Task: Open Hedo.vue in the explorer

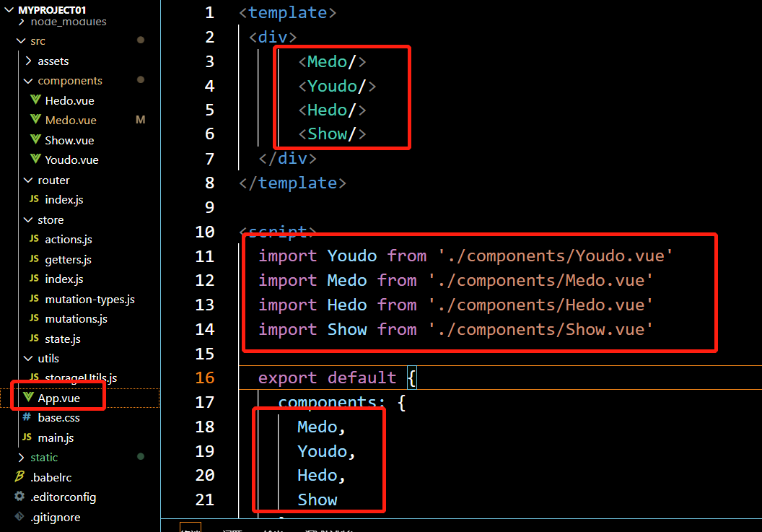Action: (x=69, y=100)
